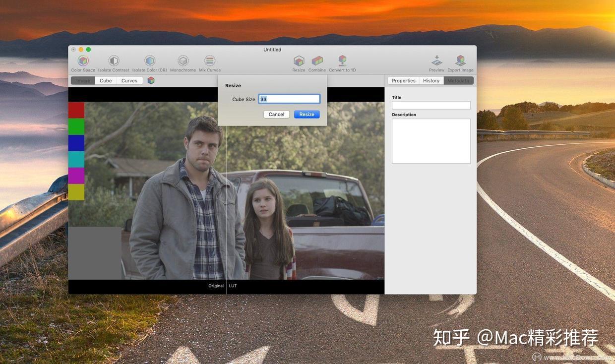Click the Resize icon in the toolbar

298,62
